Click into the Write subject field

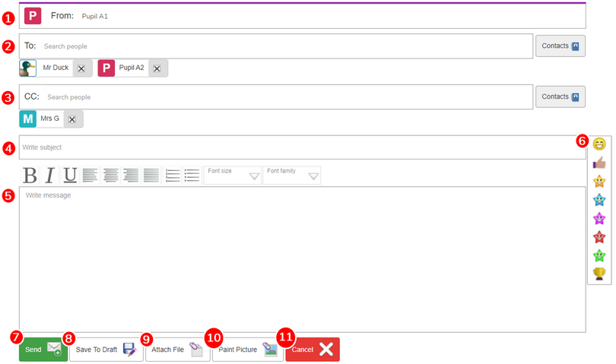pyautogui.click(x=303, y=147)
